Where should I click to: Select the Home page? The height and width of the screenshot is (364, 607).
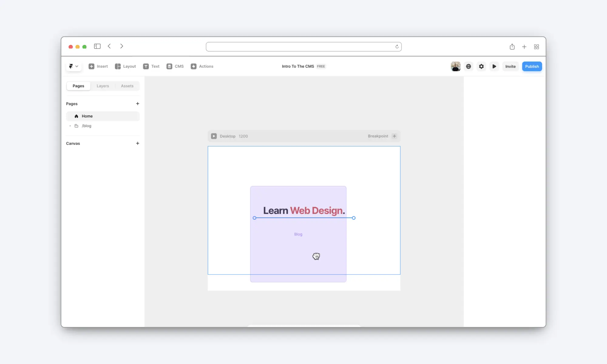click(x=87, y=116)
